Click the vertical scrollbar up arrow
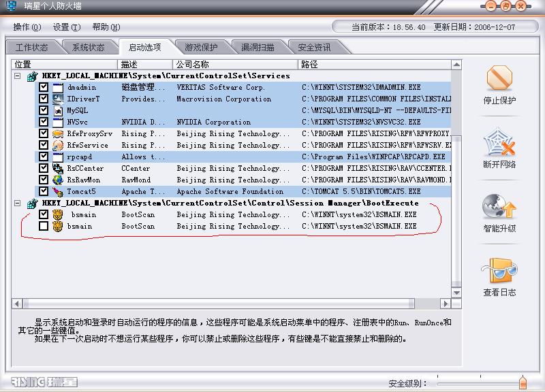This screenshot has height=392, width=545. 456,65
